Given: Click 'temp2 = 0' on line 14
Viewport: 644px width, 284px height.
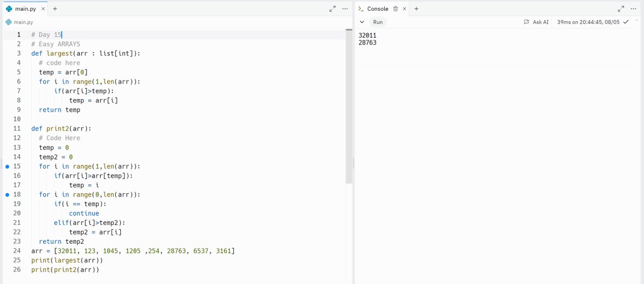Looking at the screenshot, I should 56,157.
